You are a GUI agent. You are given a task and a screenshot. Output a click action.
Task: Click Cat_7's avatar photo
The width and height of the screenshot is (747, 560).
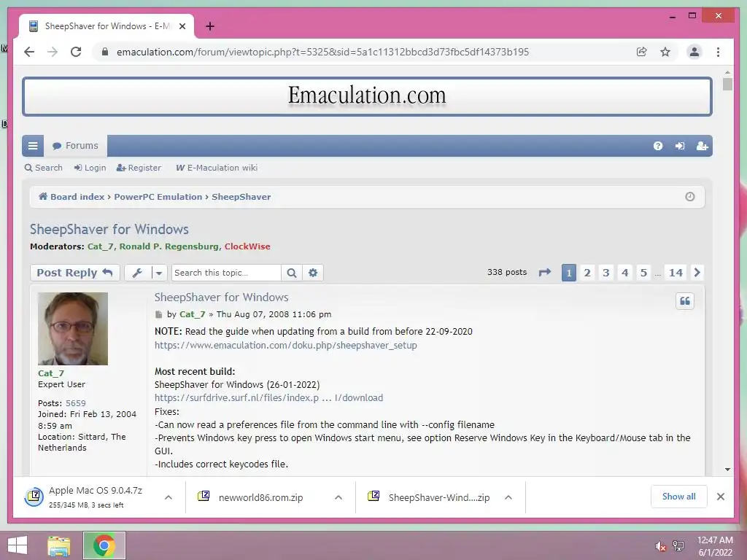(x=73, y=329)
